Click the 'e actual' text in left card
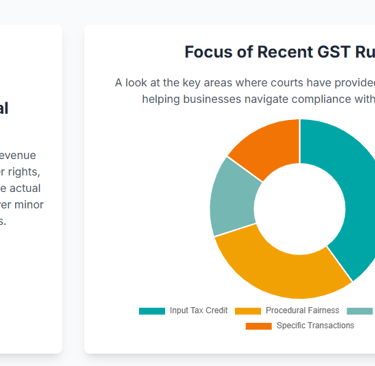375x366 pixels. 20,188
